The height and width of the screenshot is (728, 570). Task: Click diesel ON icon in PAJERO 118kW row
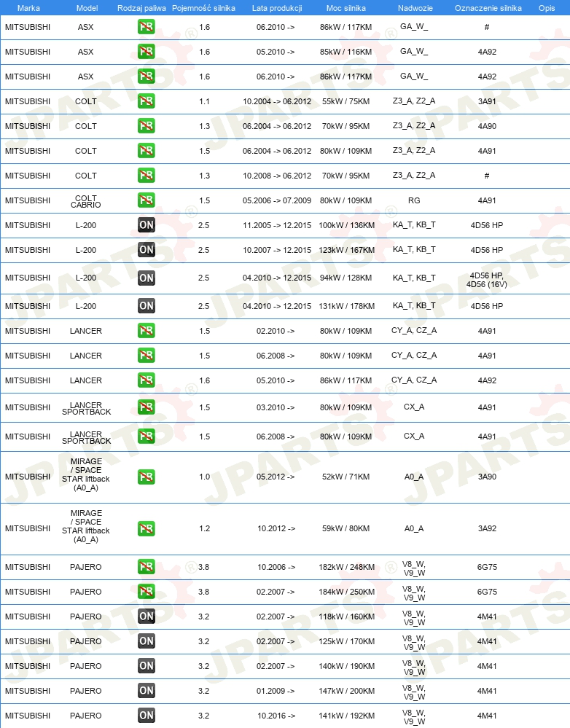pos(147,617)
